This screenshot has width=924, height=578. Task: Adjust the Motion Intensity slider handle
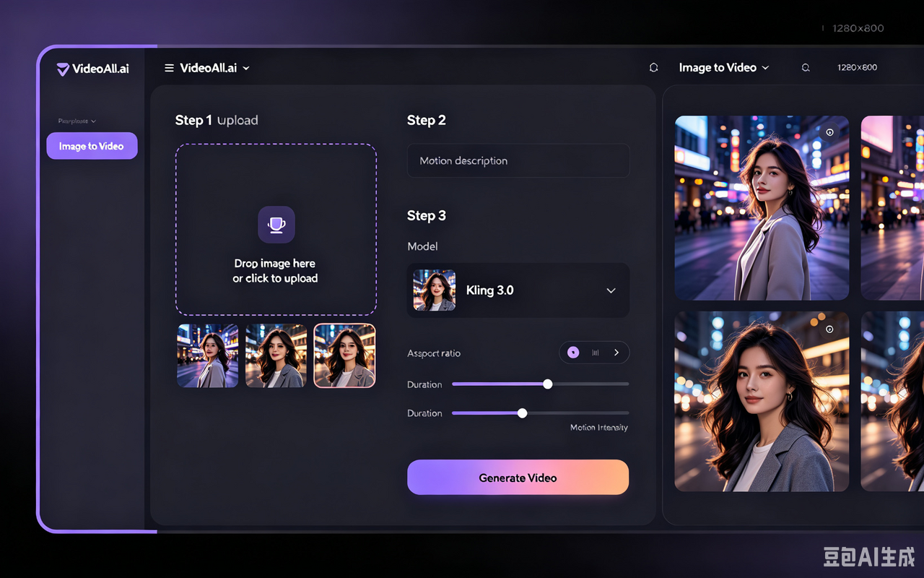(x=522, y=413)
